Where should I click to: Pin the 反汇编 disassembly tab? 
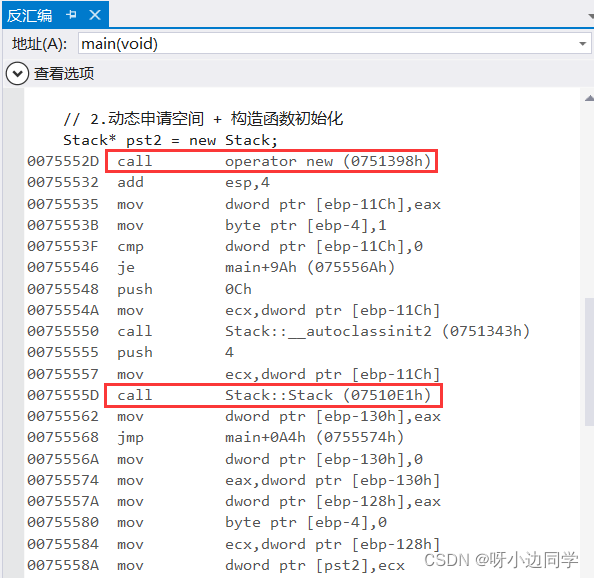(71, 15)
